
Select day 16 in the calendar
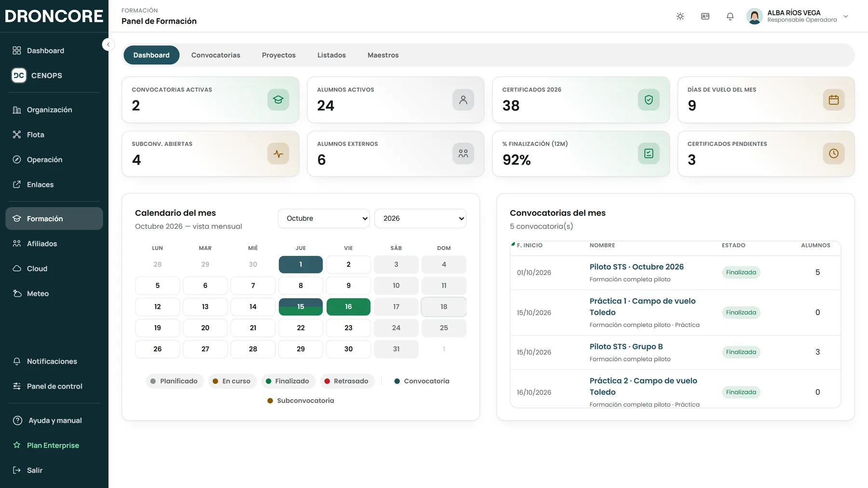pyautogui.click(x=348, y=307)
